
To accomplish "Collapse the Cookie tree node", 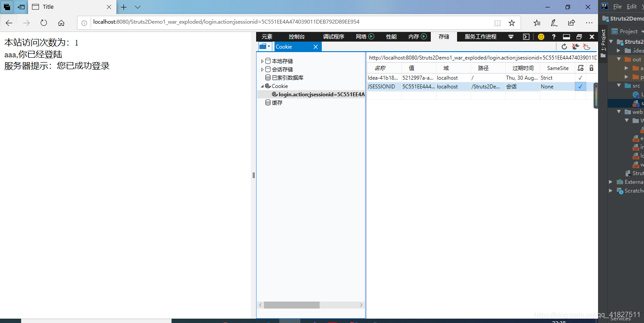I will [262, 86].
